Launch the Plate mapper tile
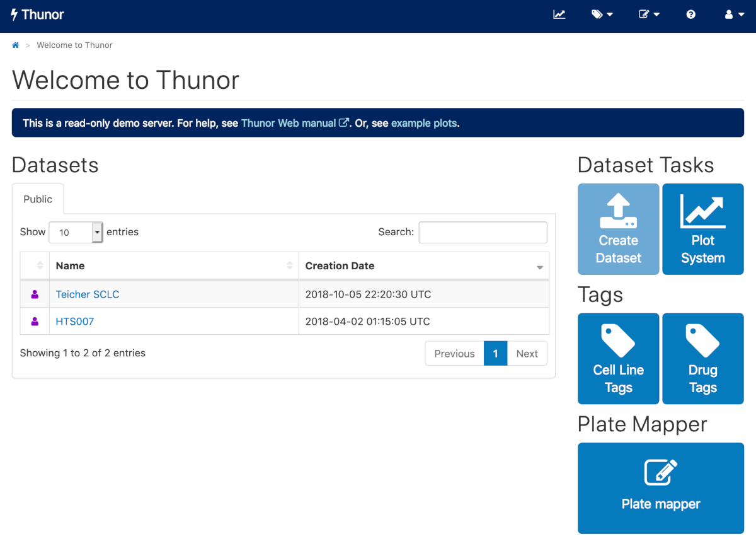756x541 pixels. [661, 488]
